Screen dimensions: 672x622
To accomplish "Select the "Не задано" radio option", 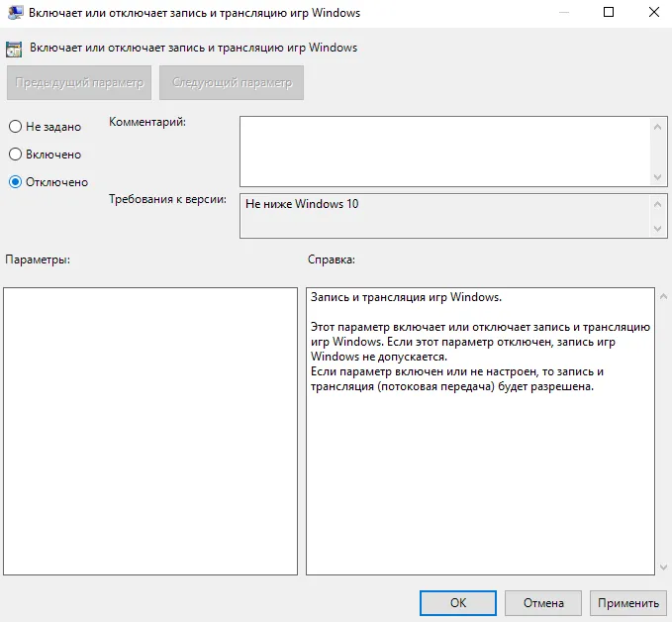I will pos(16,127).
